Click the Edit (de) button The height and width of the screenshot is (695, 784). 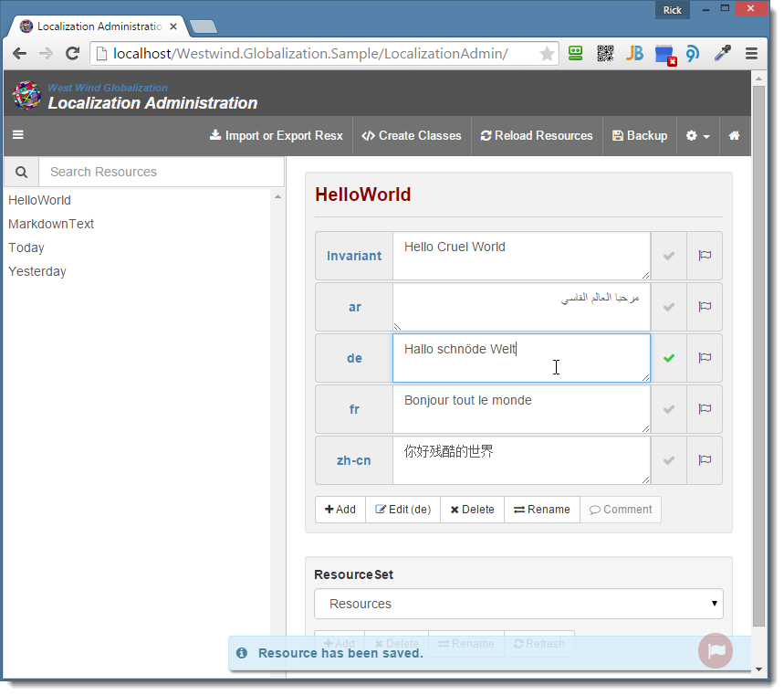coord(403,510)
